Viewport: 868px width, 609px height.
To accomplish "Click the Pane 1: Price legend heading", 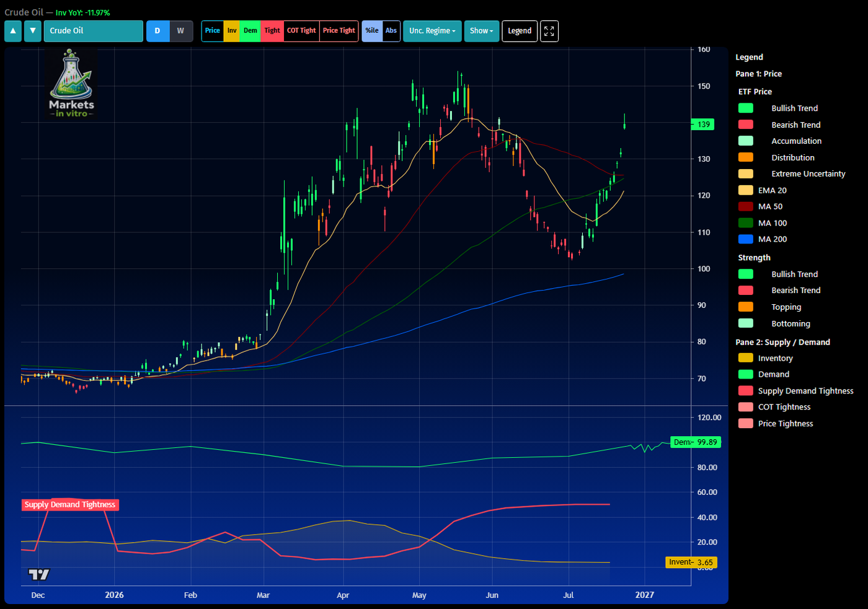I will (759, 74).
